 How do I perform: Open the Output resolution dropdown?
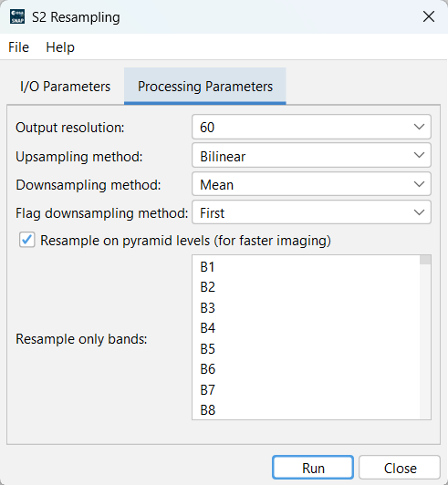tap(311, 127)
